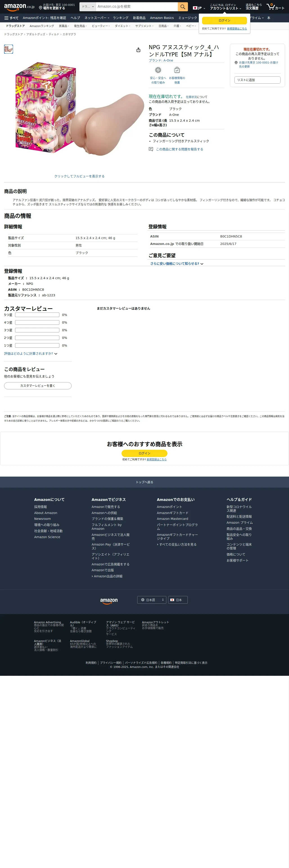Click 返品もこちら 注文履歴
The image size is (289, 868).
254,7
